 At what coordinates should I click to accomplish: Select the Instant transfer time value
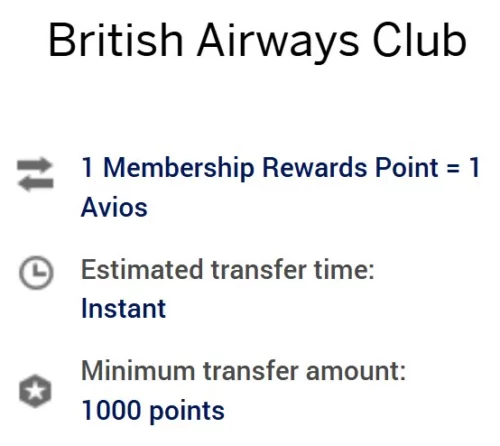123,309
